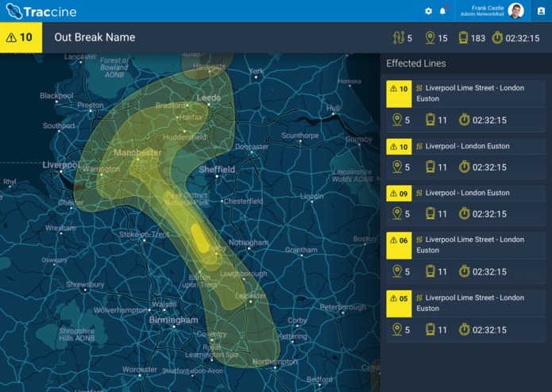552x392 pixels.
Task: Click Northampton label on the map
Action: 275,361
